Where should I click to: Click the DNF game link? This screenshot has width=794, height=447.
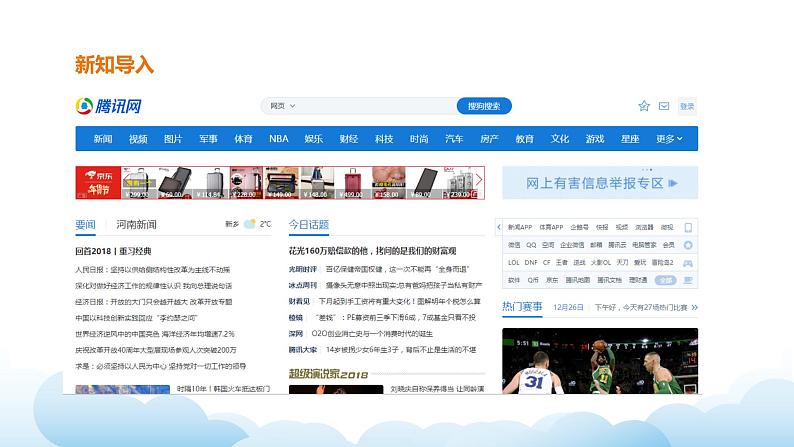(x=531, y=263)
